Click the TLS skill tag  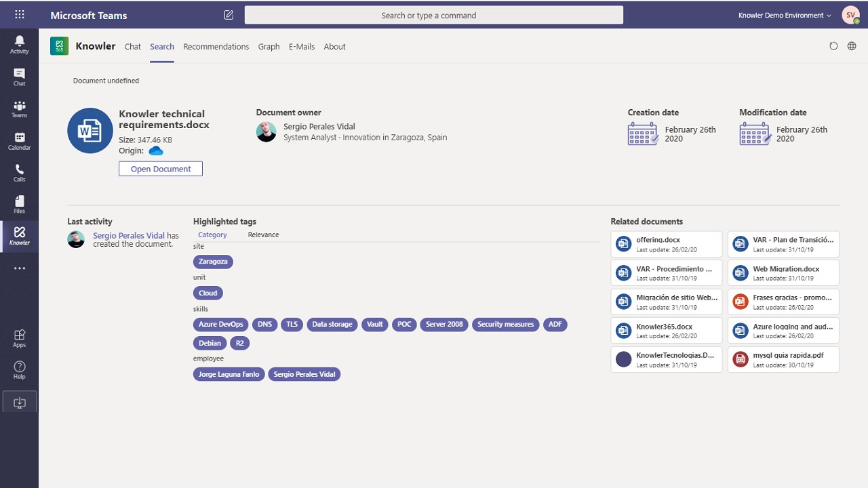click(292, 325)
